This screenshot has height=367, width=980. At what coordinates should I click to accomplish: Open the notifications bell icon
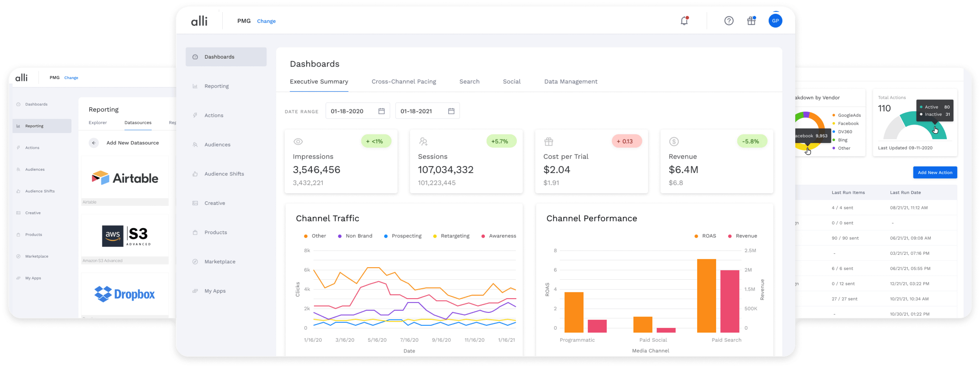coord(684,21)
